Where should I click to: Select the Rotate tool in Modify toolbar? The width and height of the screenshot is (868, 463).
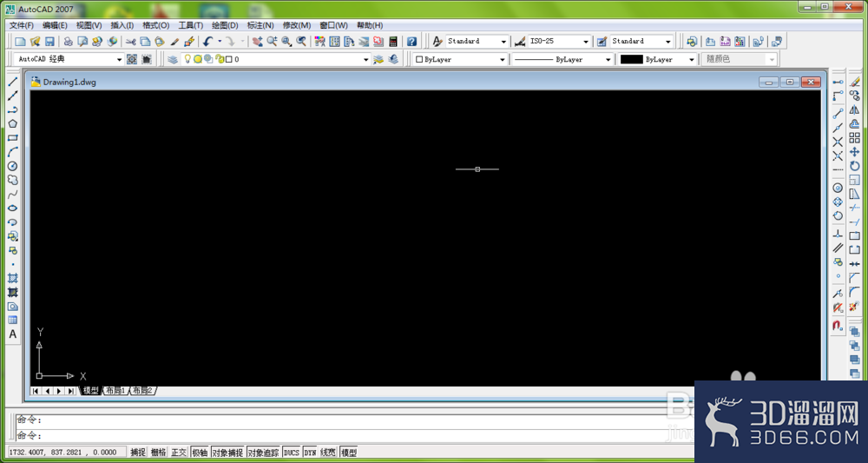tap(855, 166)
